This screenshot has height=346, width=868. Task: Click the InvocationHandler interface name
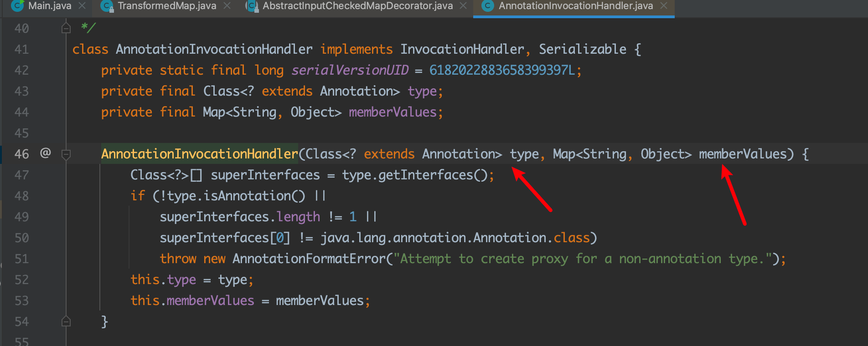point(462,49)
